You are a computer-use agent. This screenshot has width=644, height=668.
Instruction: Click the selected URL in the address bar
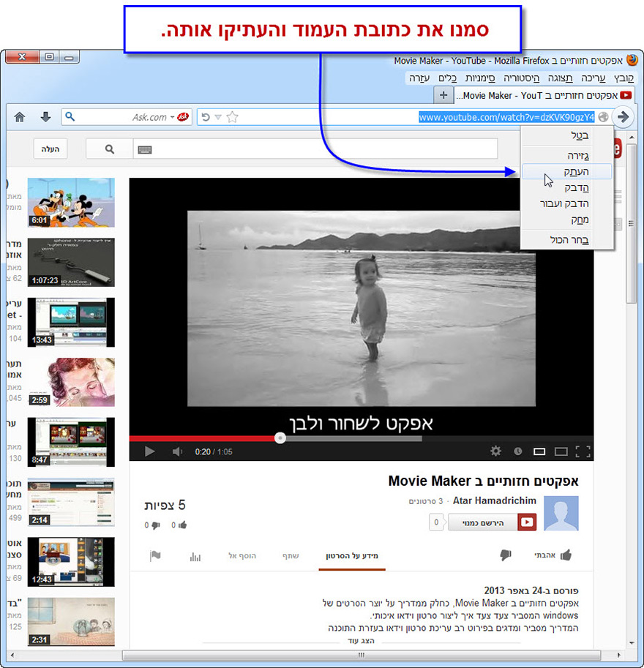pos(506,117)
